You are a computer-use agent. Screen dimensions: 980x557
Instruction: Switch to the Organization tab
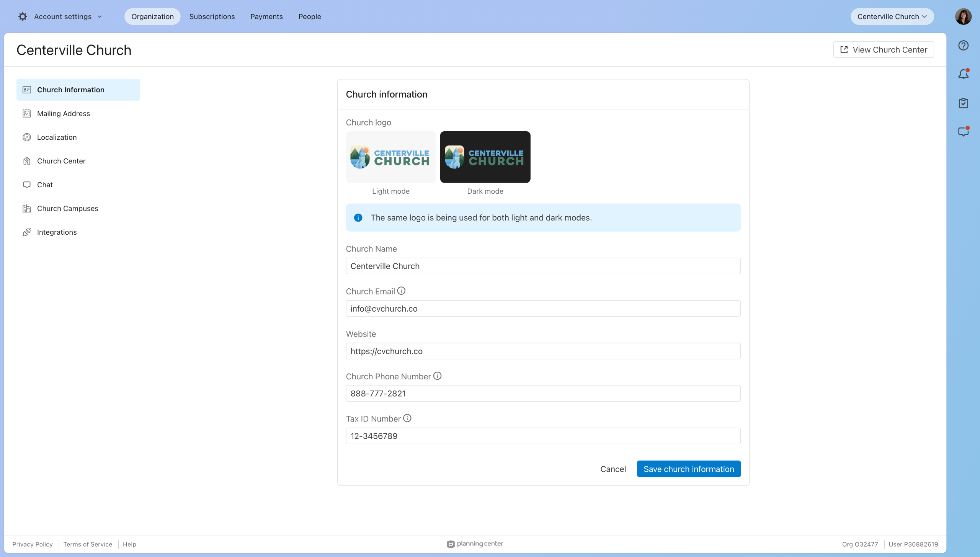pos(152,16)
